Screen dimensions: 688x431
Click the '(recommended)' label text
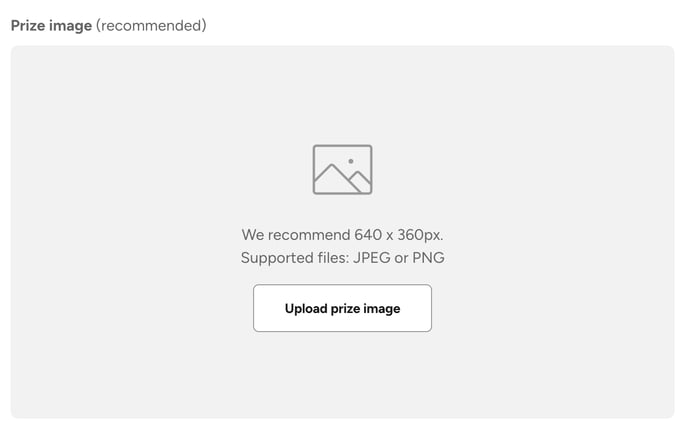pyautogui.click(x=151, y=25)
